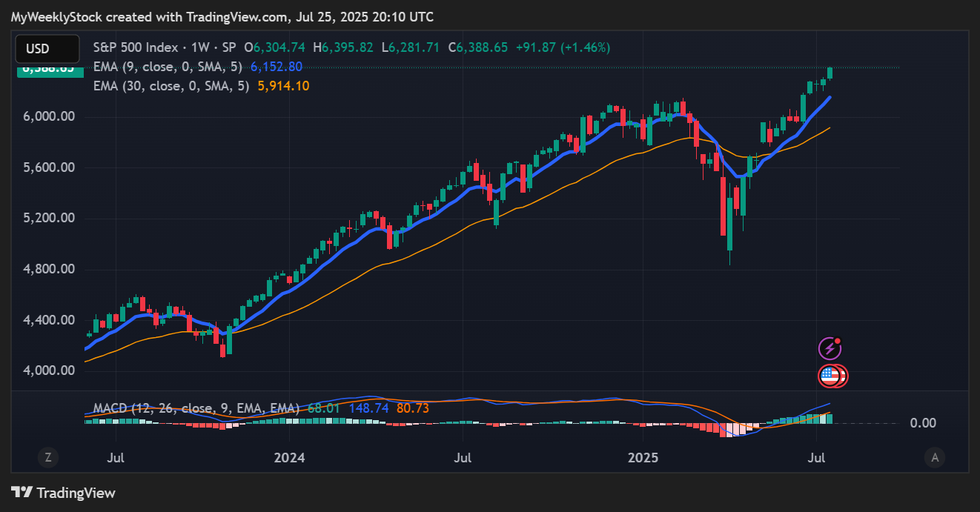Click the 4,800.00 price axis label

(50, 269)
